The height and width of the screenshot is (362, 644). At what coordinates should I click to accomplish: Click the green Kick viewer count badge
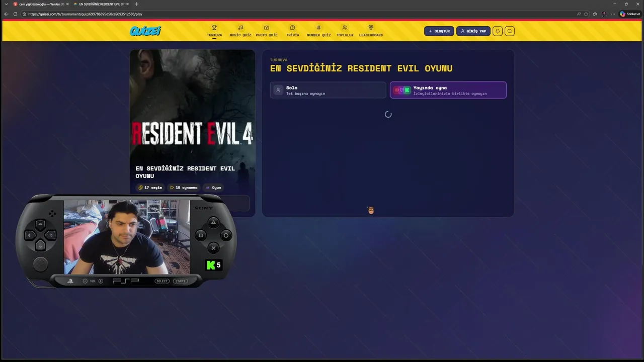[x=214, y=265]
